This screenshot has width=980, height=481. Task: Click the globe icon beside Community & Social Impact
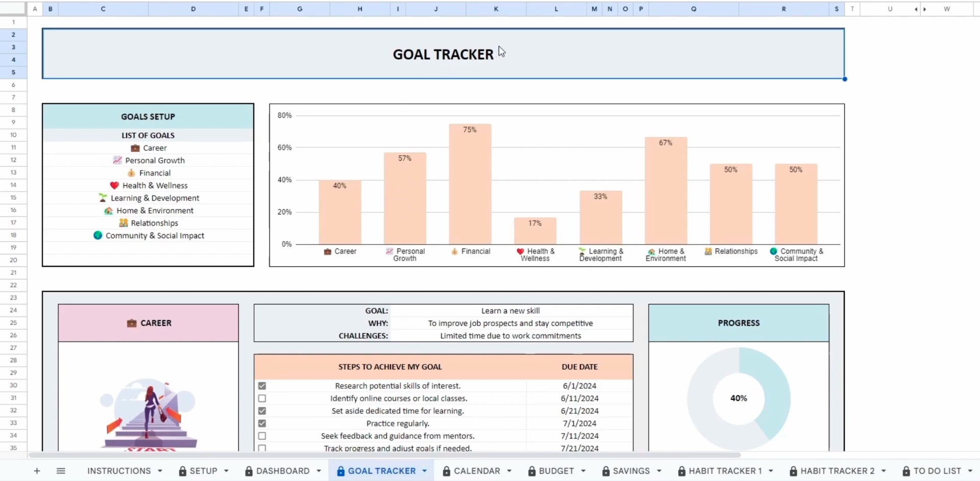coord(98,235)
